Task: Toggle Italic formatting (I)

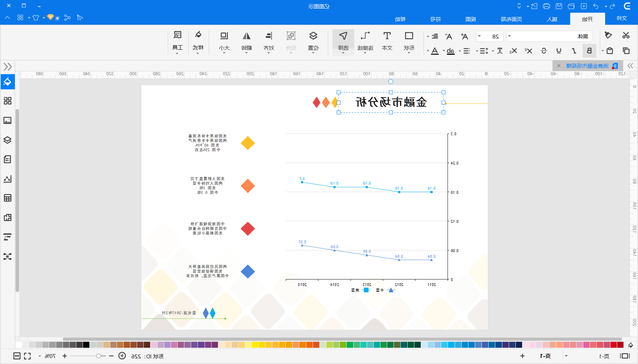Action: click(x=574, y=51)
